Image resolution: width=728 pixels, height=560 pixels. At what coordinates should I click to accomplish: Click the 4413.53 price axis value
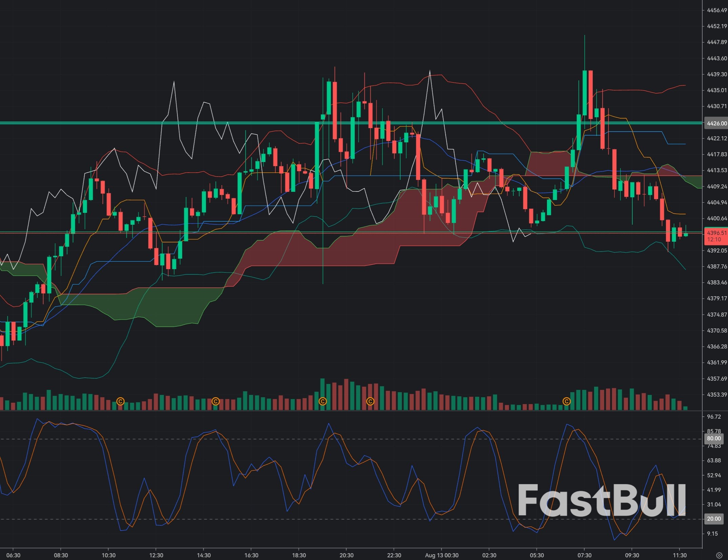click(x=717, y=170)
